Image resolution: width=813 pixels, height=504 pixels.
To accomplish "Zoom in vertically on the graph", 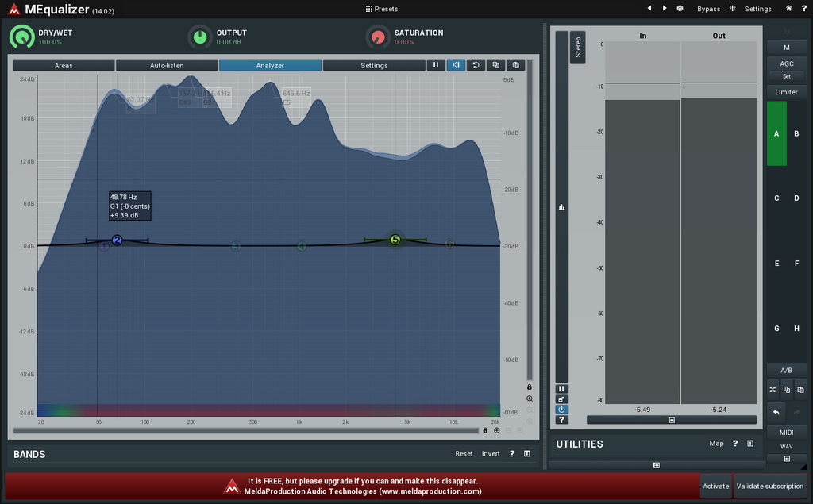I will (x=530, y=398).
